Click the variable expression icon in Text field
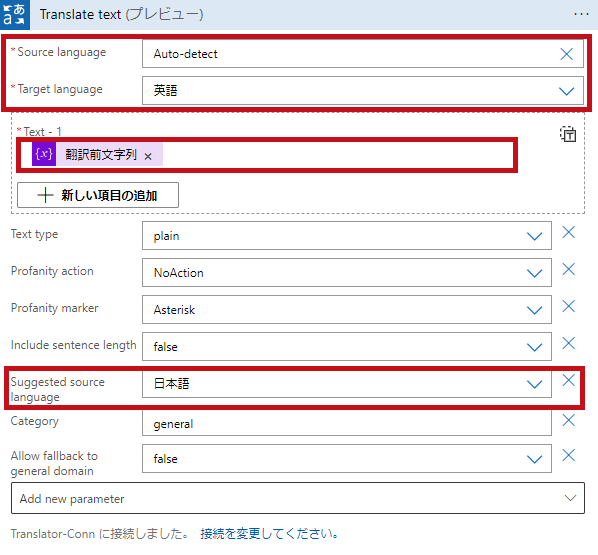Image resolution: width=598 pixels, height=555 pixels. pyautogui.click(x=44, y=154)
